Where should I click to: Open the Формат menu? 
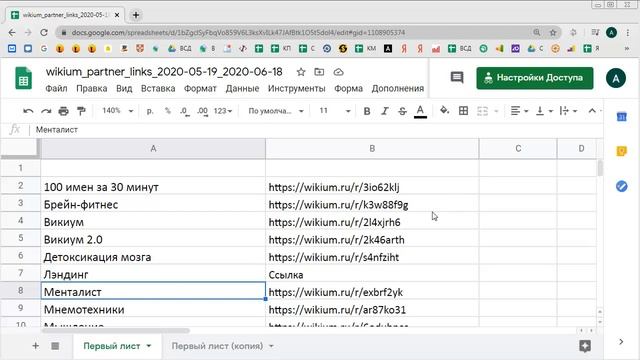200,89
